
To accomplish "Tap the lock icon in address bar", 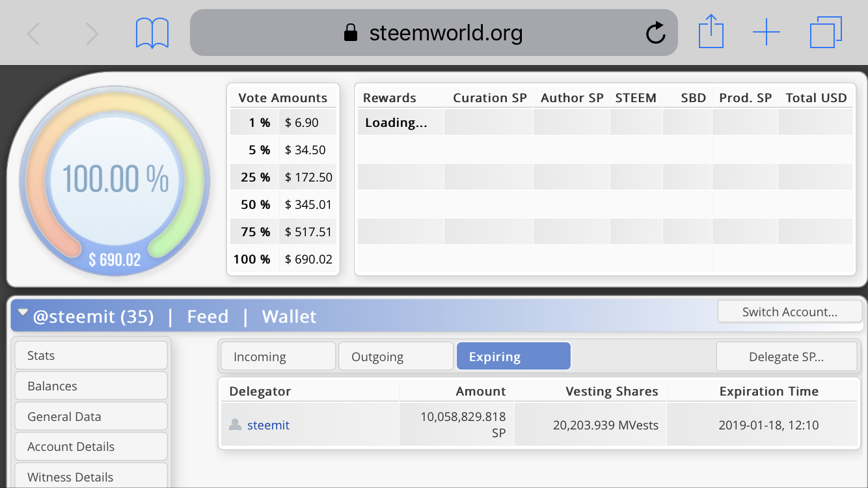I will pyautogui.click(x=351, y=33).
